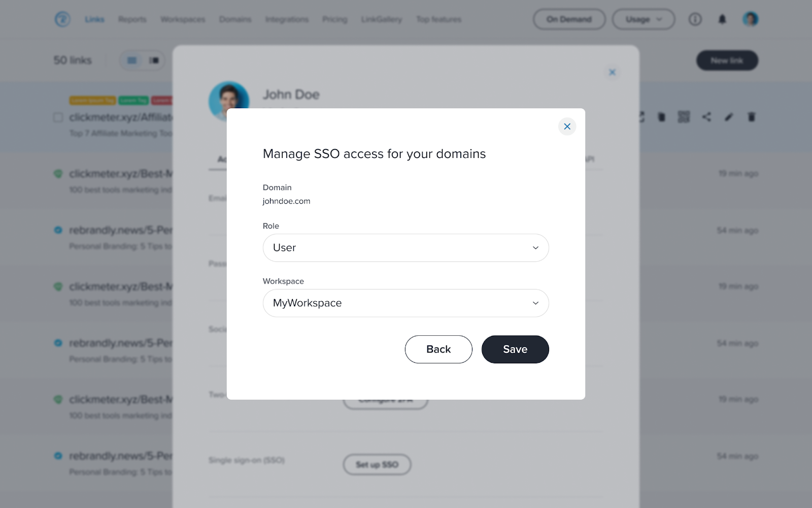Click the QR code icon for link

coord(684,117)
